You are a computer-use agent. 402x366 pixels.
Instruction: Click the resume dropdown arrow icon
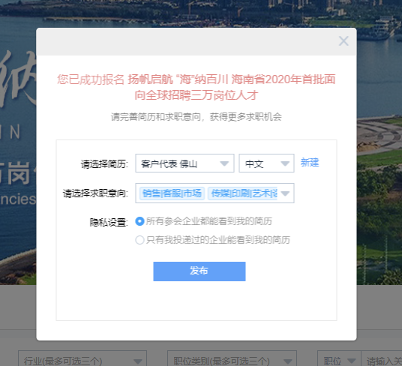[x=224, y=164]
